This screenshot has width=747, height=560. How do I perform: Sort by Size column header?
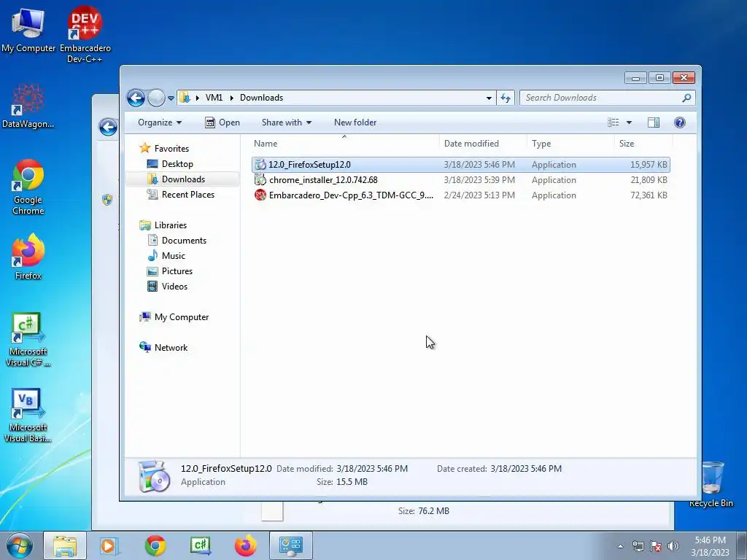tap(643, 144)
